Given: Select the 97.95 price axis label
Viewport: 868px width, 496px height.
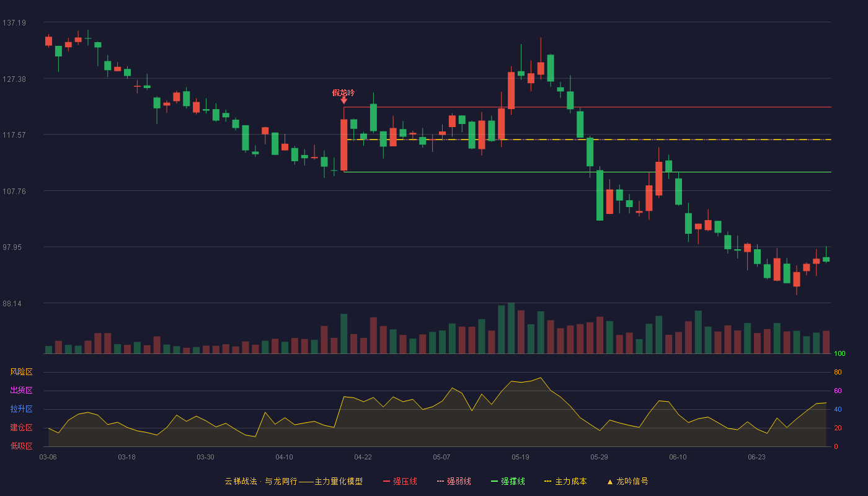Looking at the screenshot, I should click(12, 247).
